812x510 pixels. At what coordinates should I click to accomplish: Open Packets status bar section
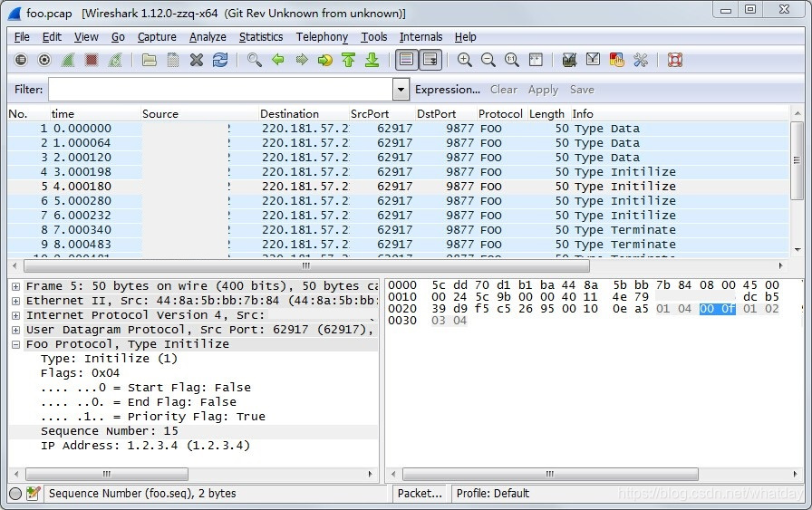pos(420,494)
